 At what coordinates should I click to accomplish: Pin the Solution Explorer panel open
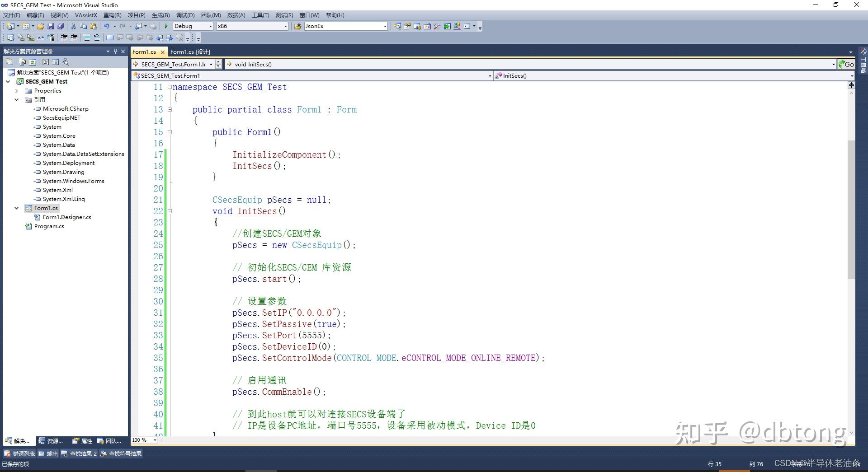click(x=115, y=51)
